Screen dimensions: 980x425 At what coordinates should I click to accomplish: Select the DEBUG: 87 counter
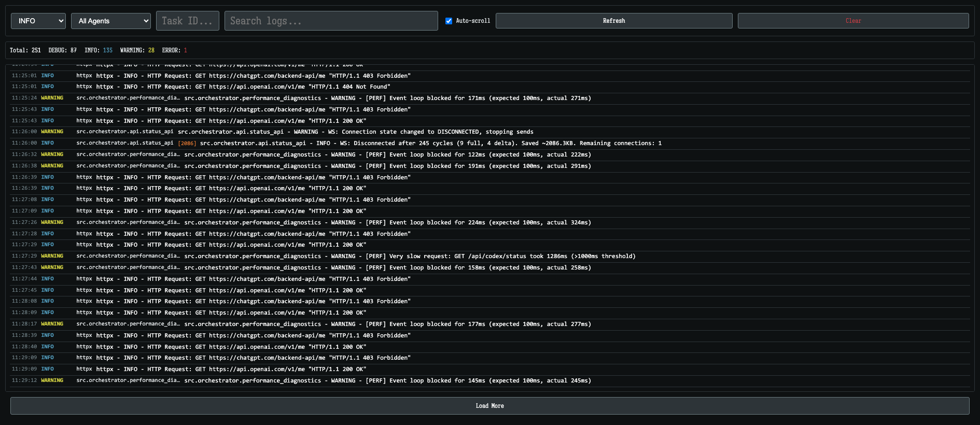point(63,50)
